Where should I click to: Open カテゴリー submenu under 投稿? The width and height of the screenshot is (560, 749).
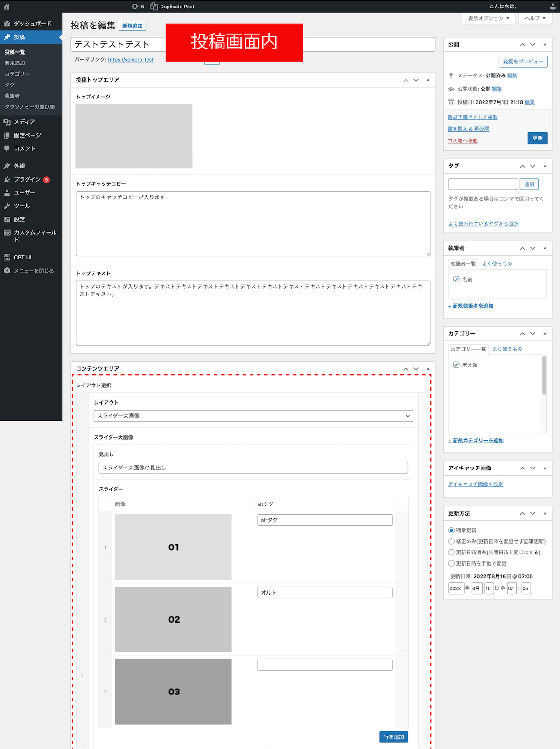pyautogui.click(x=17, y=74)
